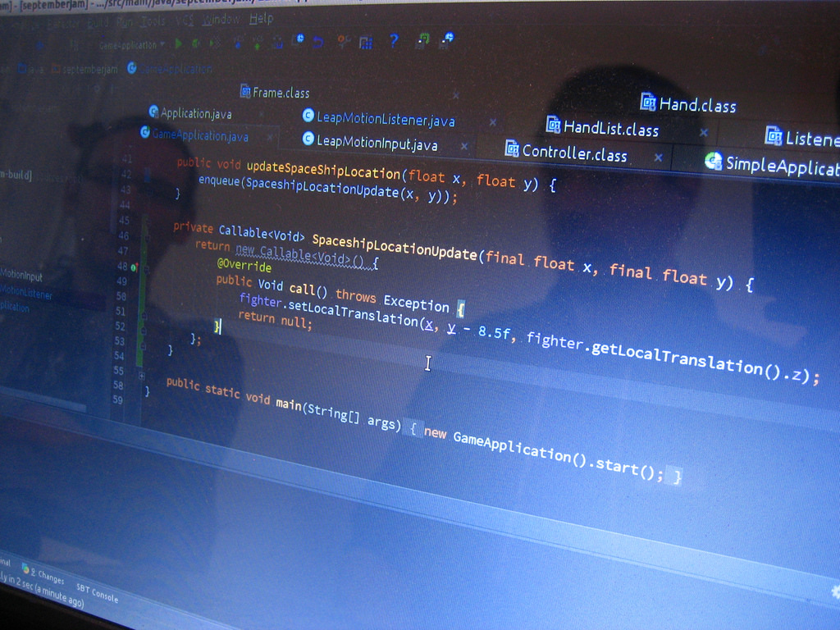The height and width of the screenshot is (630, 840).
Task: Click the java breadcrumb folder
Action: click(x=31, y=69)
